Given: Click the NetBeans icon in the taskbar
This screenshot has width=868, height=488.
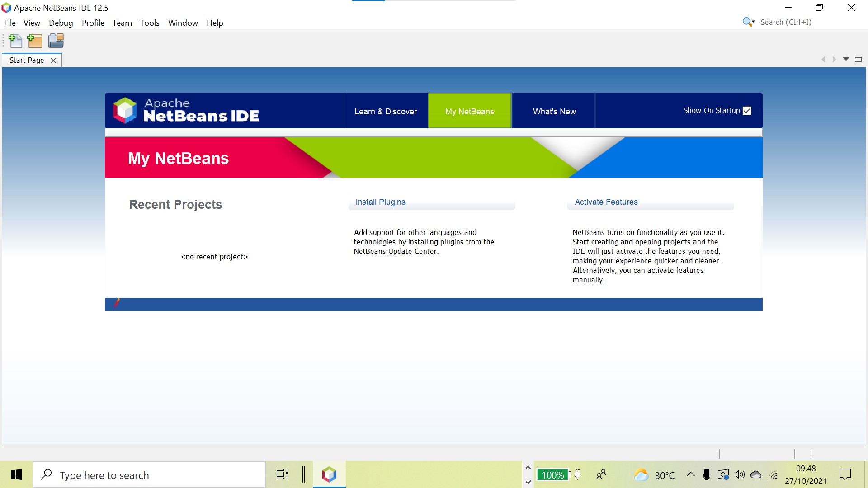Looking at the screenshot, I should (329, 474).
